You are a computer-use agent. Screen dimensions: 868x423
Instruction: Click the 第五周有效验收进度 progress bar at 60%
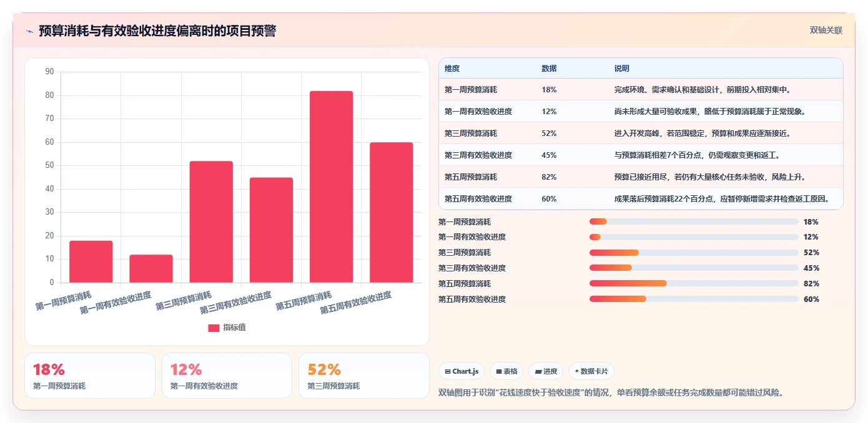click(x=694, y=299)
